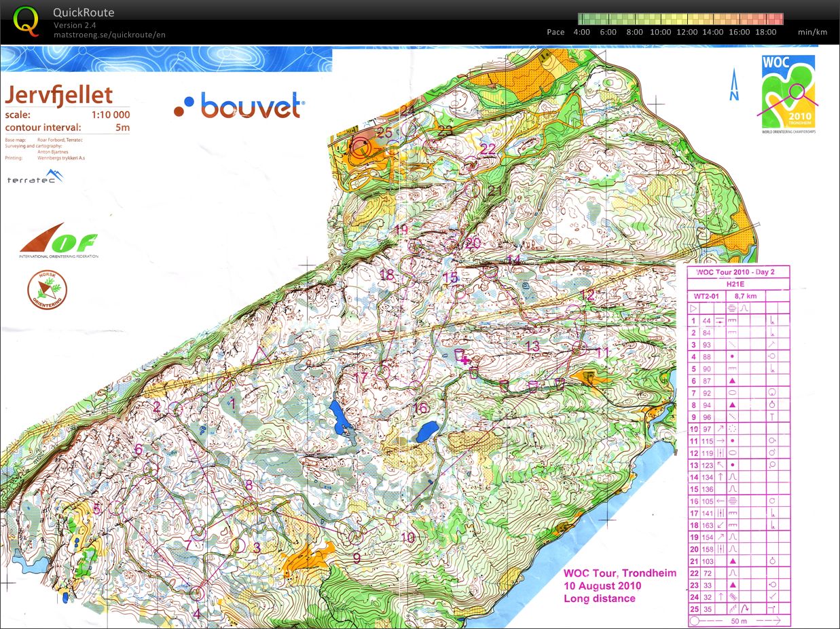Select control circle 9 on the map
The height and width of the screenshot is (629, 840).
pyautogui.click(x=355, y=537)
